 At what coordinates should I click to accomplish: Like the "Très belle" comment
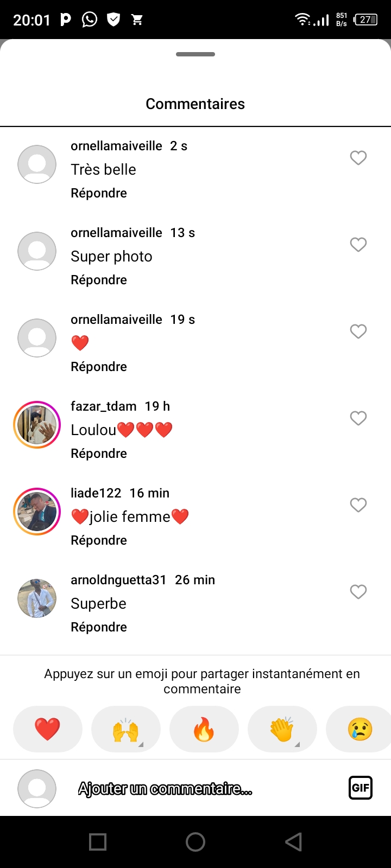point(358,158)
